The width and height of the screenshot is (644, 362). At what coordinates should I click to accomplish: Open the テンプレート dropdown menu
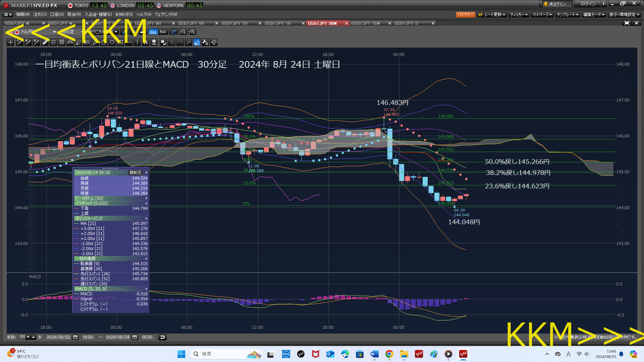coord(568,15)
